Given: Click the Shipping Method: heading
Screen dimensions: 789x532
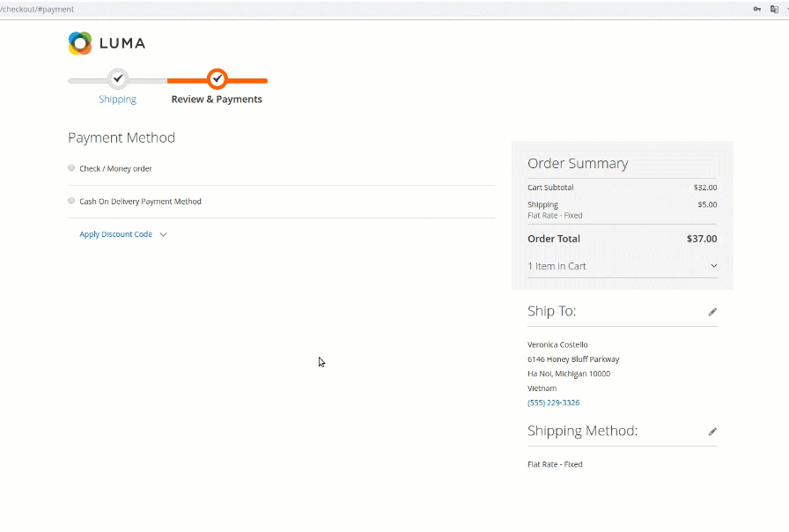Looking at the screenshot, I should 582,431.
